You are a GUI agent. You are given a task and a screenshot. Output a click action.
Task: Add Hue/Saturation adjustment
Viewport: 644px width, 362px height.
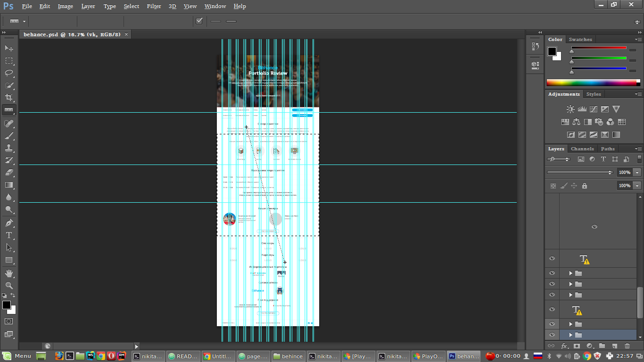click(x=565, y=122)
